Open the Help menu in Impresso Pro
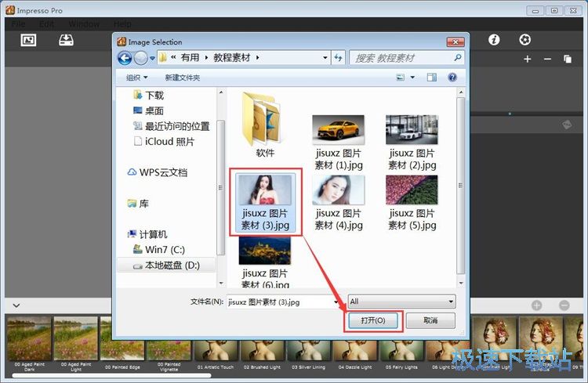The width and height of the screenshot is (588, 383). (122, 24)
